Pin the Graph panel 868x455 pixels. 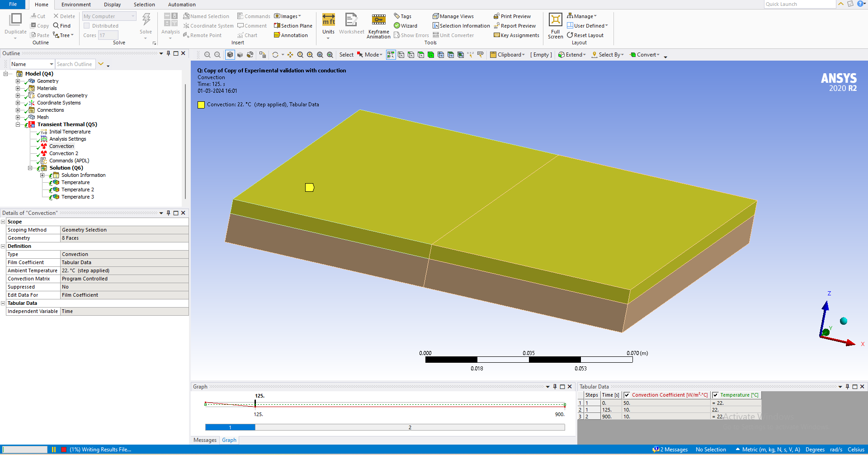coord(555,387)
